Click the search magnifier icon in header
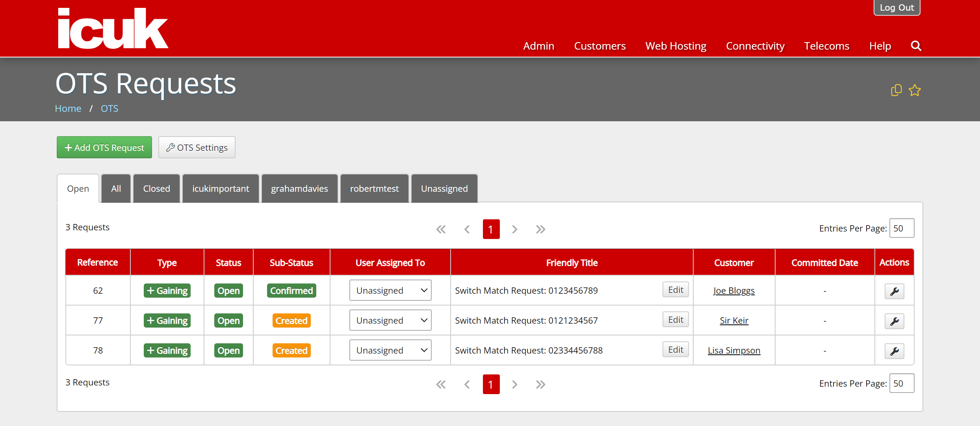 tap(916, 46)
